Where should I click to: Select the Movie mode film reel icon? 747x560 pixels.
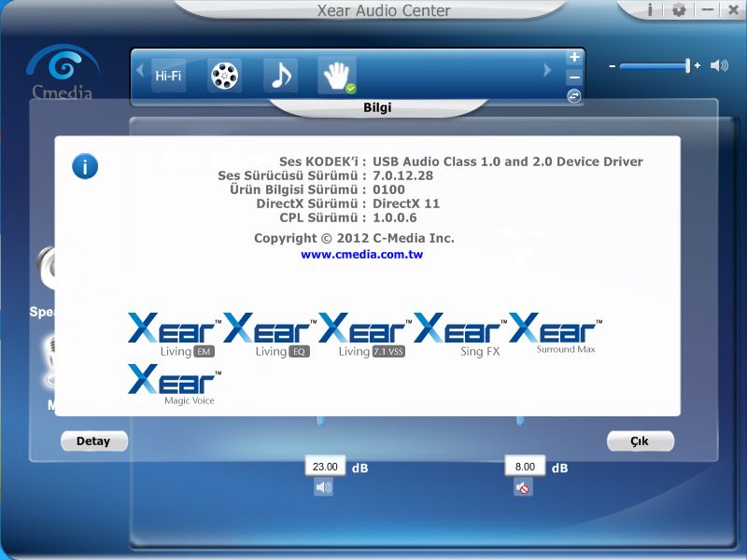coord(224,76)
